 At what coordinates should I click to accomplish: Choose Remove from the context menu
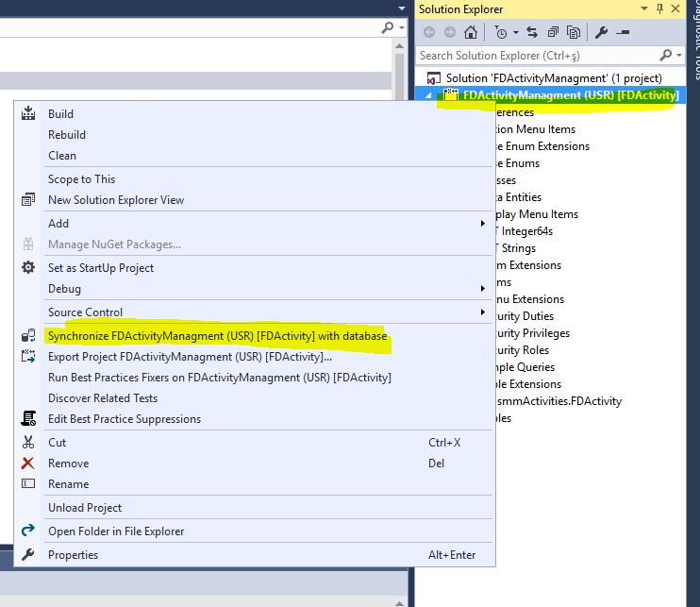(68, 464)
